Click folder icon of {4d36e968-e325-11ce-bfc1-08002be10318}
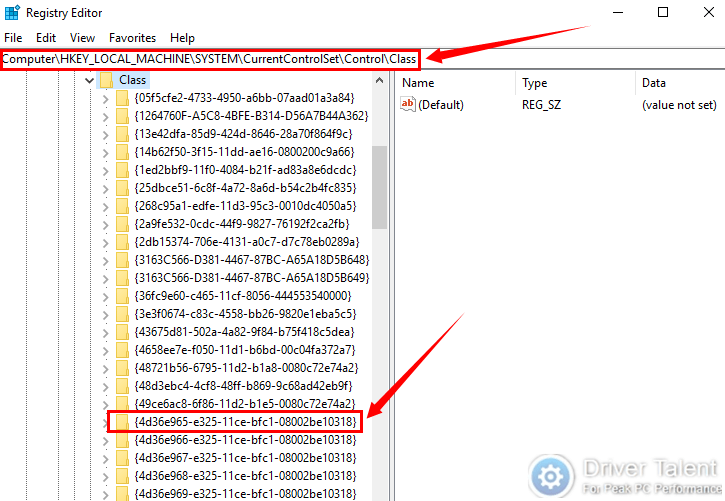 (x=122, y=476)
